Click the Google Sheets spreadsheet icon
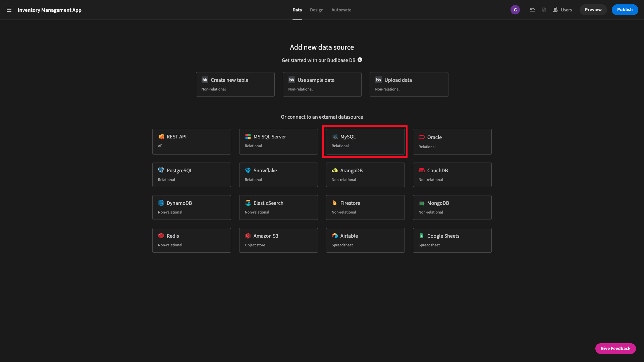This screenshot has width=644, height=362. point(422,236)
